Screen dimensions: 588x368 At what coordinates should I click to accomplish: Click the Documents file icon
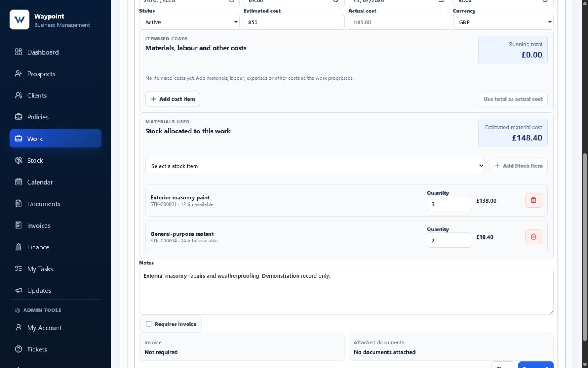point(19,204)
